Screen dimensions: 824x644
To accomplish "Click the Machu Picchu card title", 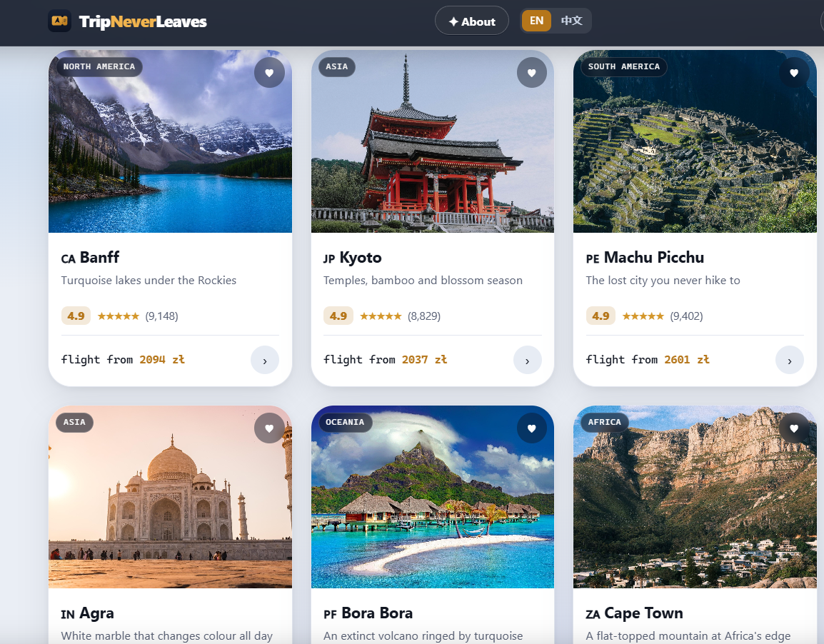I will (x=645, y=258).
